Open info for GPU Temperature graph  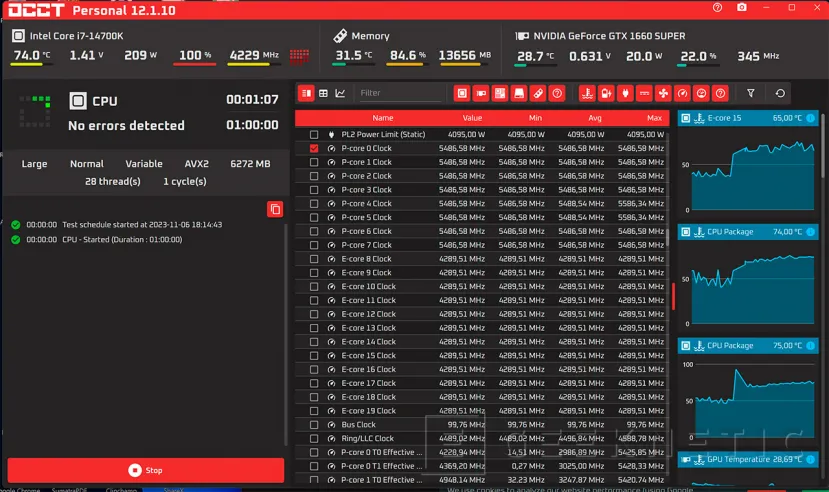pyautogui.click(x=810, y=460)
